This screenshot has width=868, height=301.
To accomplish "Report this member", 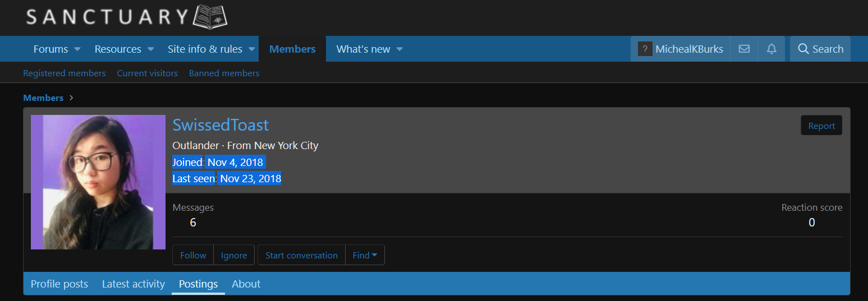I will click(x=821, y=126).
